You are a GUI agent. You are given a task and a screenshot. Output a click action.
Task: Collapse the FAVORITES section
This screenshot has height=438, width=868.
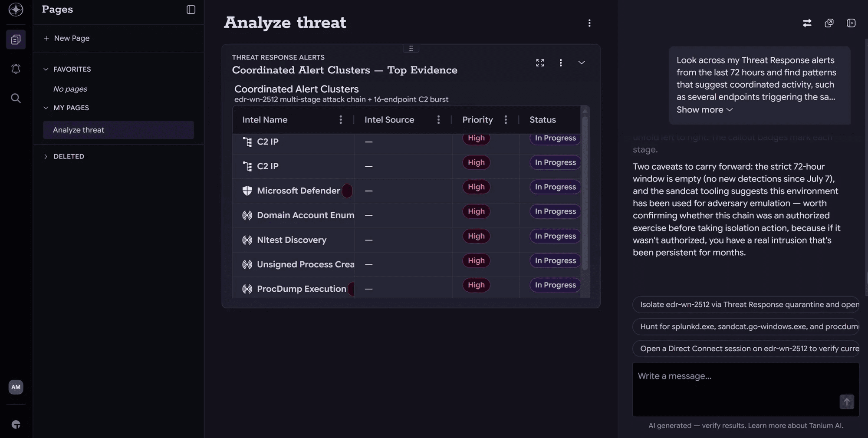[46, 69]
